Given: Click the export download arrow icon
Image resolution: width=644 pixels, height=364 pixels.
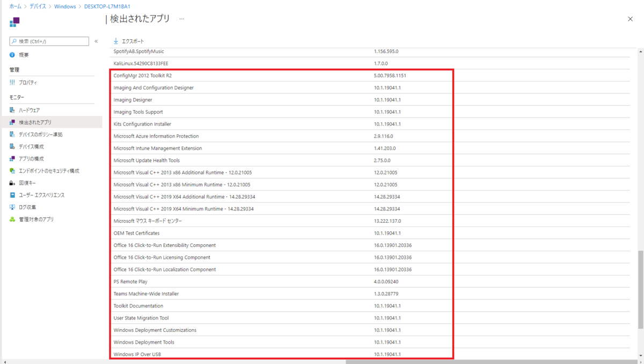Looking at the screenshot, I should click(116, 41).
